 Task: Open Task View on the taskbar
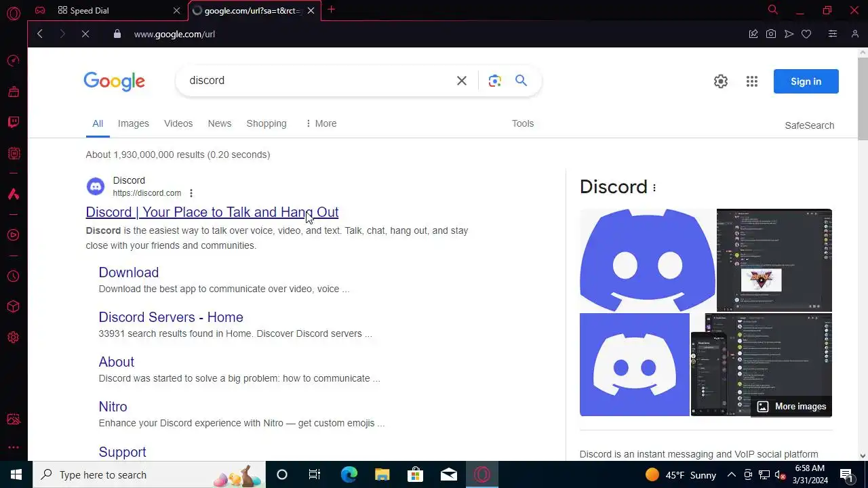[315, 474]
